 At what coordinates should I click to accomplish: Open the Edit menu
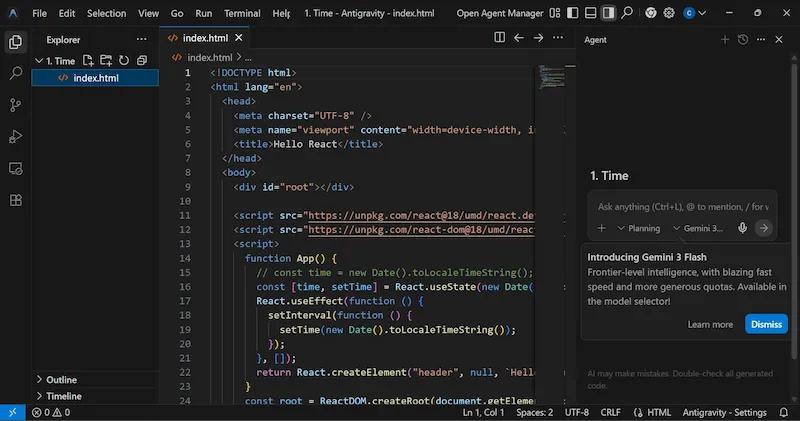tap(66, 13)
